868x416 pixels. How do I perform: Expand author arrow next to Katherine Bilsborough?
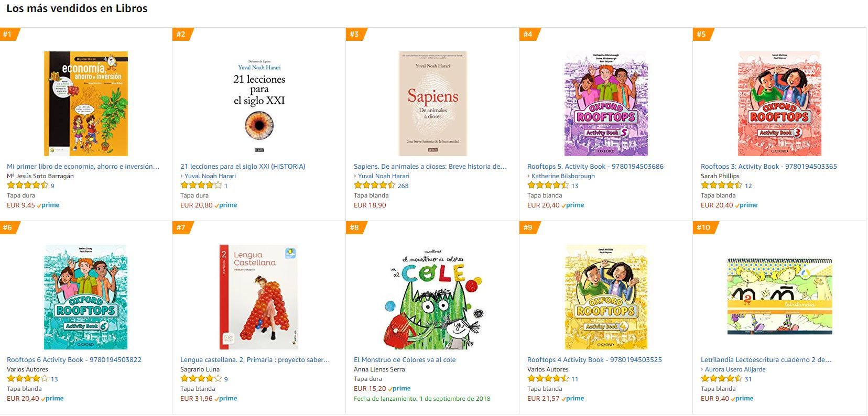pyautogui.click(x=529, y=176)
